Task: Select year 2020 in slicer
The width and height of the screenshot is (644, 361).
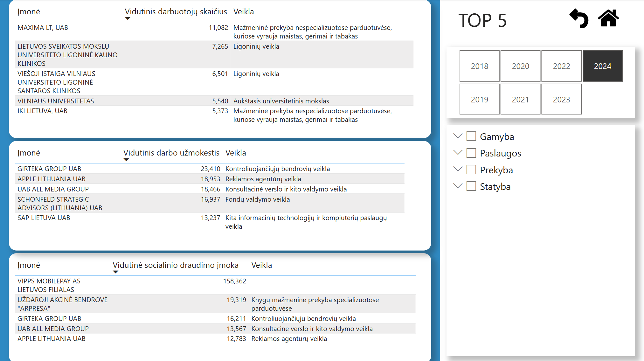Action: tap(520, 66)
